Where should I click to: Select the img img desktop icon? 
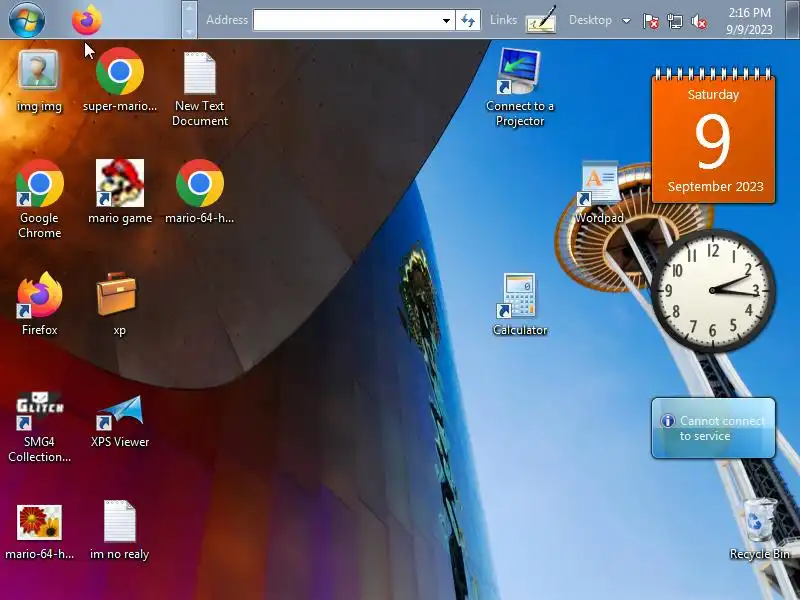click(x=39, y=82)
